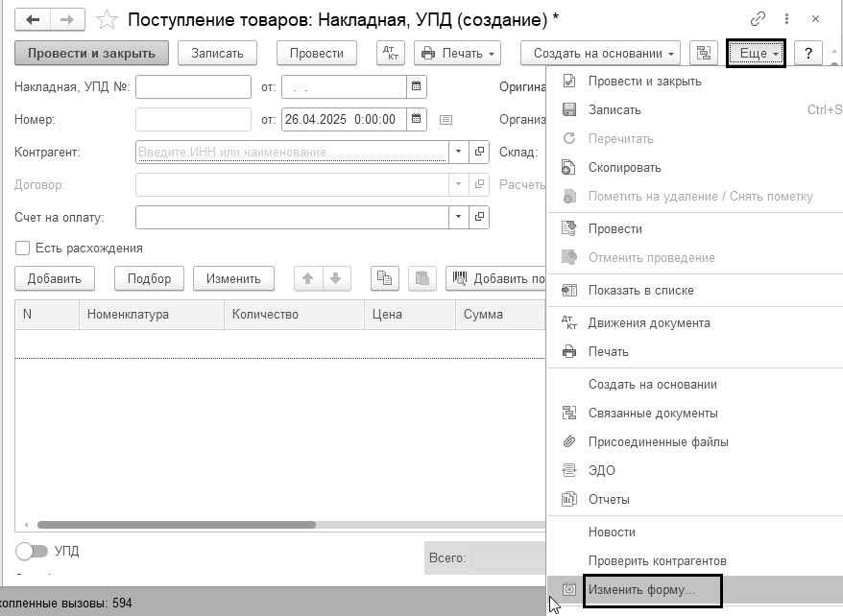This screenshot has height=616, width=843.
Task: Switch on the УПД toggle
Action: (32, 551)
